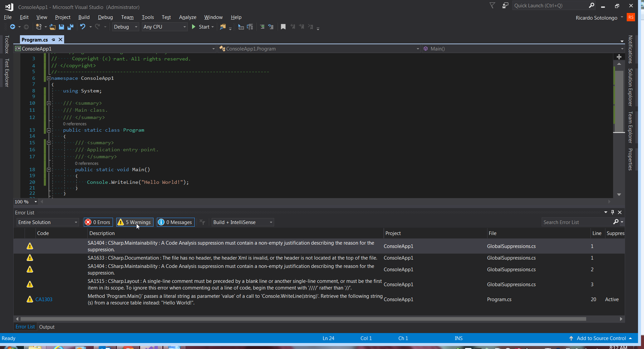Image resolution: width=644 pixels, height=349 pixels.
Task: Open the Main() member dropdown
Action: click(523, 49)
